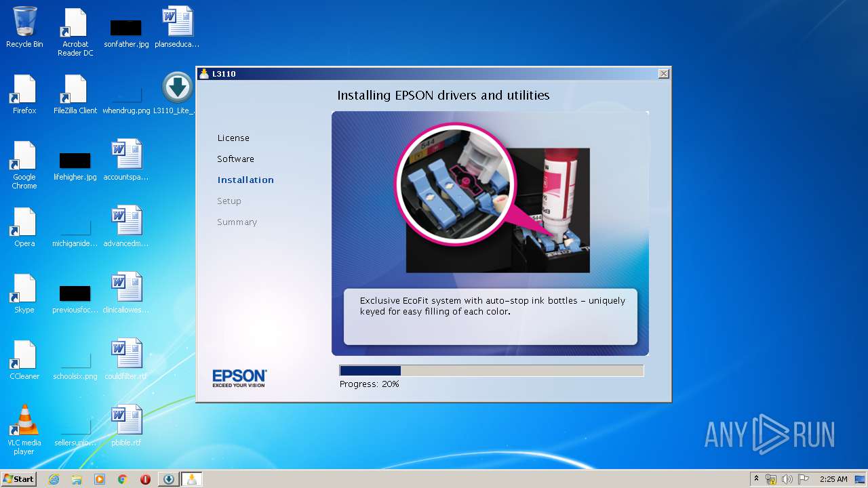
Task: Click the License step in installer
Action: (x=233, y=138)
